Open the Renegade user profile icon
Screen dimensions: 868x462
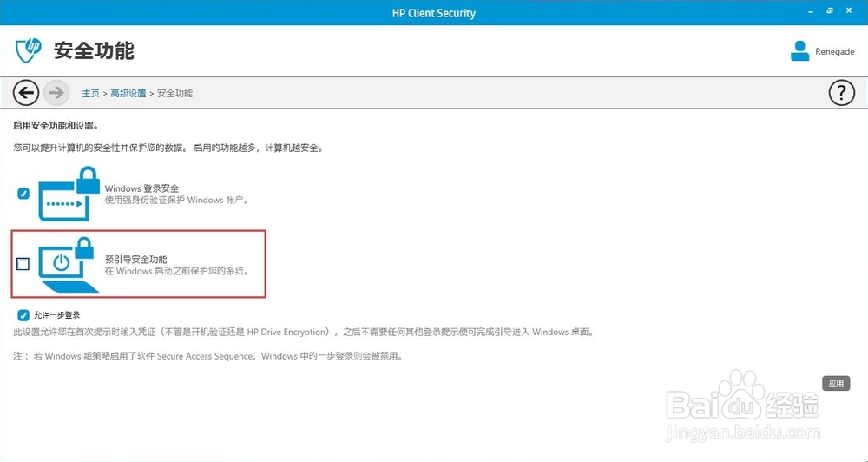coord(800,51)
